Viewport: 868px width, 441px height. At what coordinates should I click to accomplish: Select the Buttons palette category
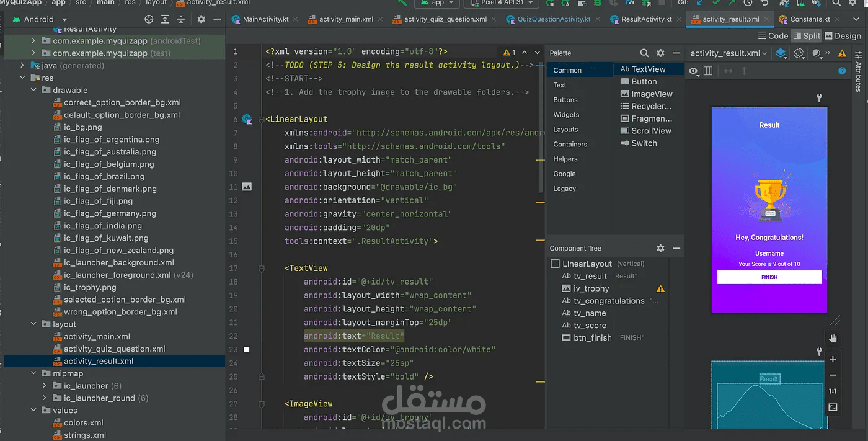(x=565, y=100)
